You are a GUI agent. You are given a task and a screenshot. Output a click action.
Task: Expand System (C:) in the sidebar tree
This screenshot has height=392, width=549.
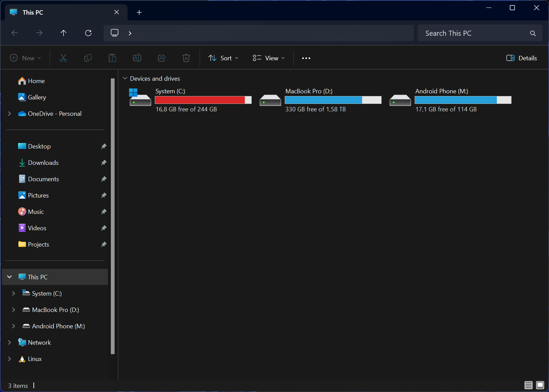point(14,293)
